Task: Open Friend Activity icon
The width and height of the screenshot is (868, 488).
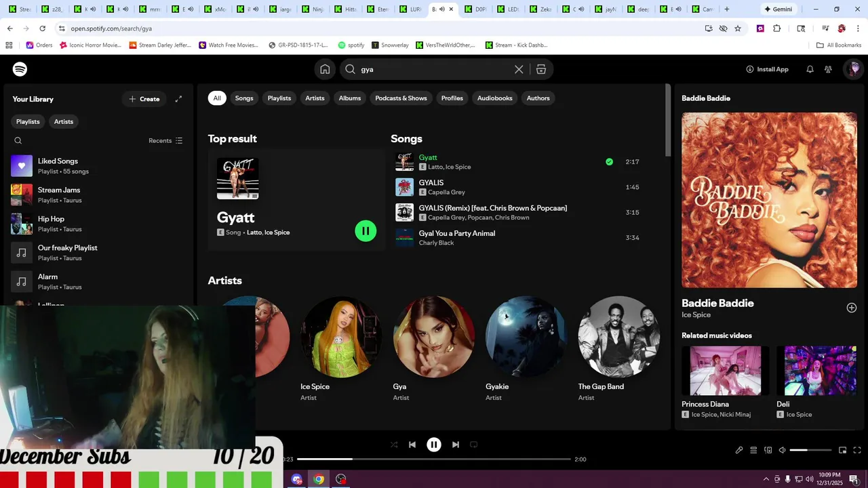Action: point(828,69)
